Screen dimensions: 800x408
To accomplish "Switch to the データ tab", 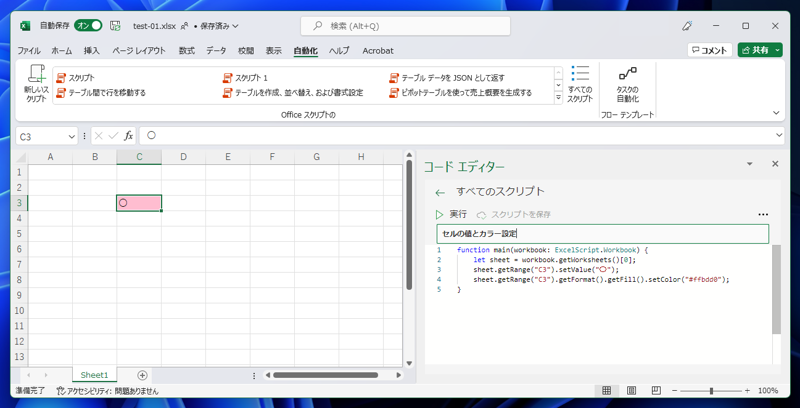I will point(216,50).
